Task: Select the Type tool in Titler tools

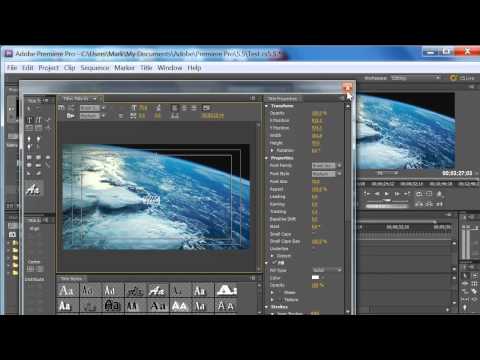Action: click(29, 120)
